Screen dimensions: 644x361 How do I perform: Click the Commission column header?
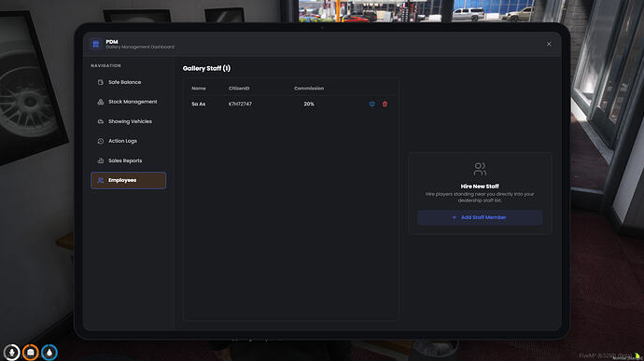pos(309,89)
